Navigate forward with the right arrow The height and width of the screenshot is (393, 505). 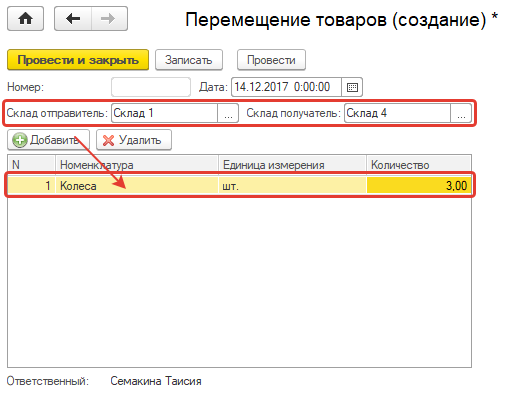pyautogui.click(x=109, y=19)
